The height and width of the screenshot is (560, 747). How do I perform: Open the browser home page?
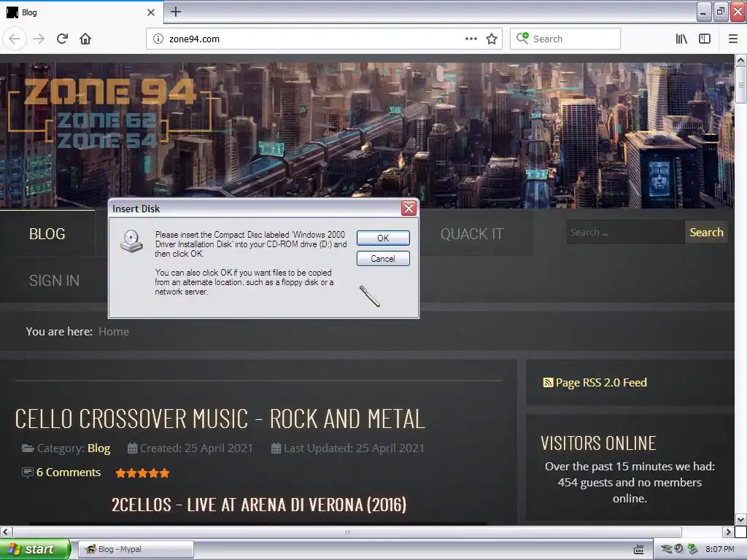tap(86, 39)
